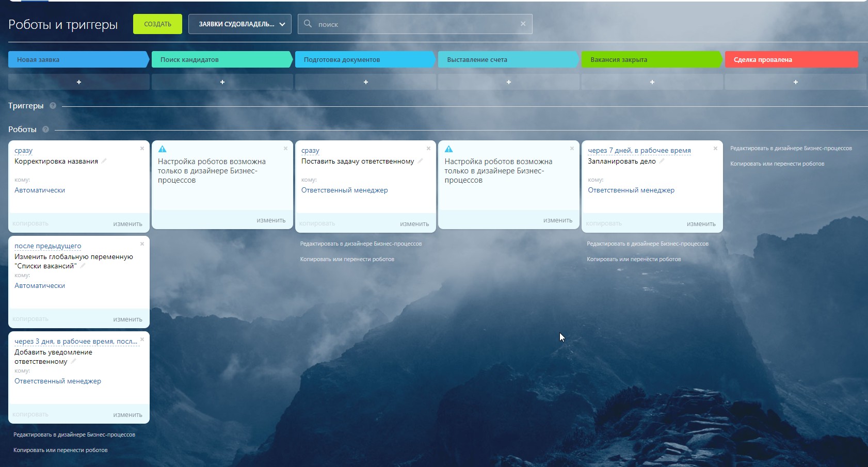Screen dimensions: 868x467
Task: Delete the Запланировать дело robot card
Action: pos(715,149)
